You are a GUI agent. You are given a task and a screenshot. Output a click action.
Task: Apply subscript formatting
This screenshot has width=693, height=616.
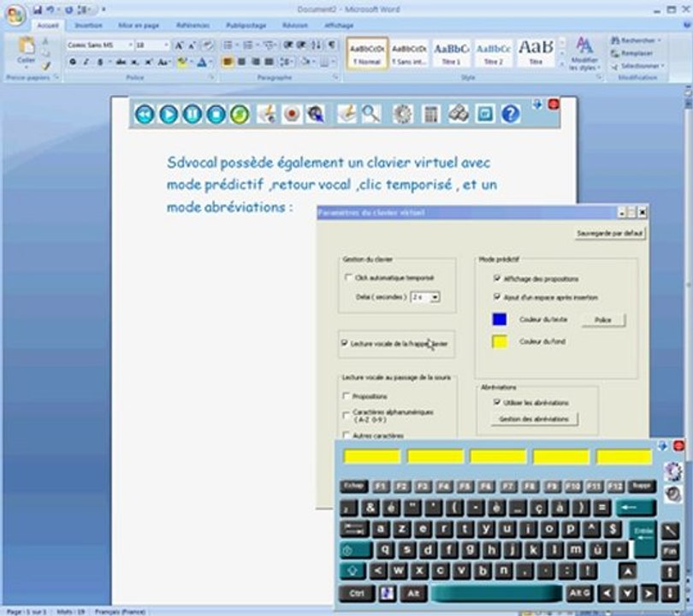coord(135,62)
